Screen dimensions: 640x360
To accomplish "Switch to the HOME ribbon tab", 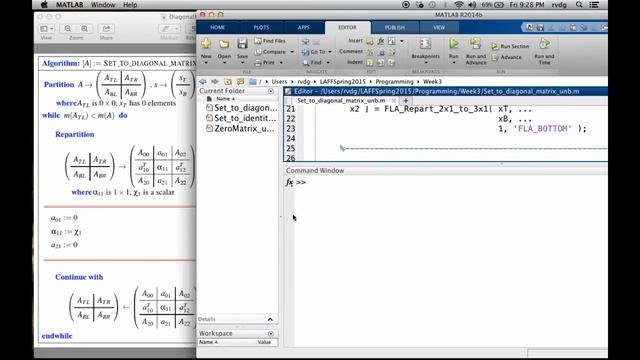I will pos(218,27).
